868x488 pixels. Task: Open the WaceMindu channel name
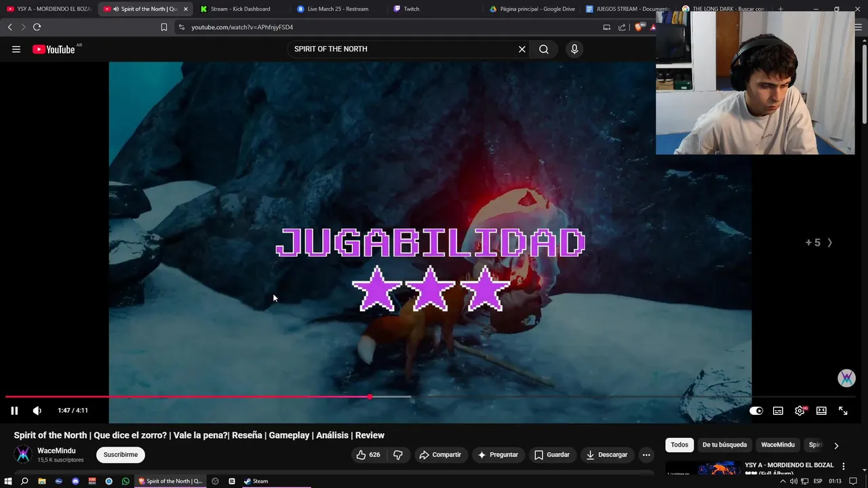56,451
